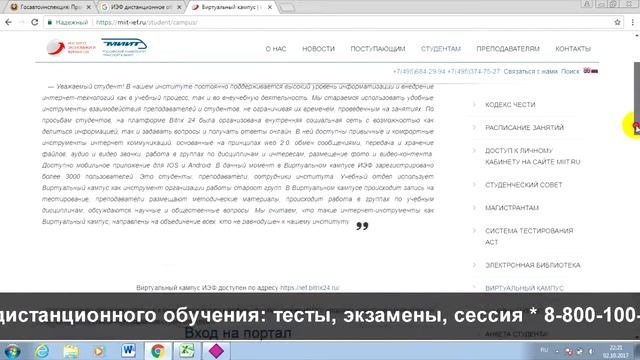The image size is (640, 360).
Task: Open НОВОСТИ menu item
Action: [x=318, y=49]
